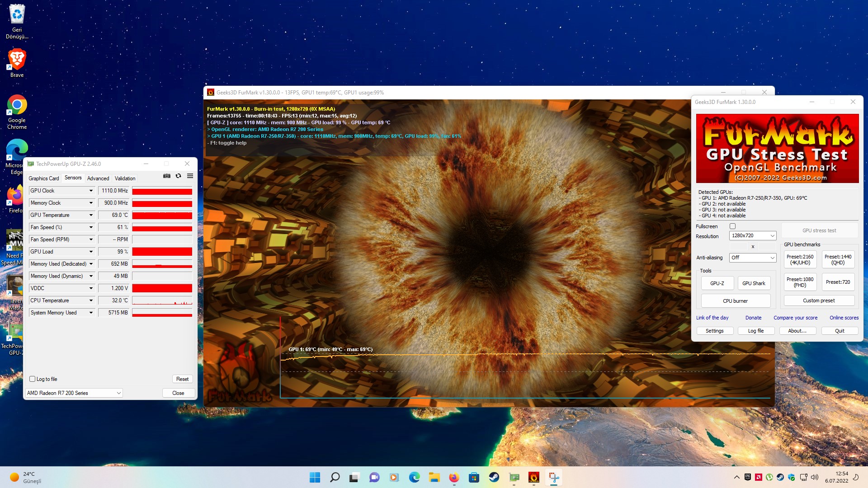
Task: Open Microsoft Store from the taskbar
Action: 474,477
